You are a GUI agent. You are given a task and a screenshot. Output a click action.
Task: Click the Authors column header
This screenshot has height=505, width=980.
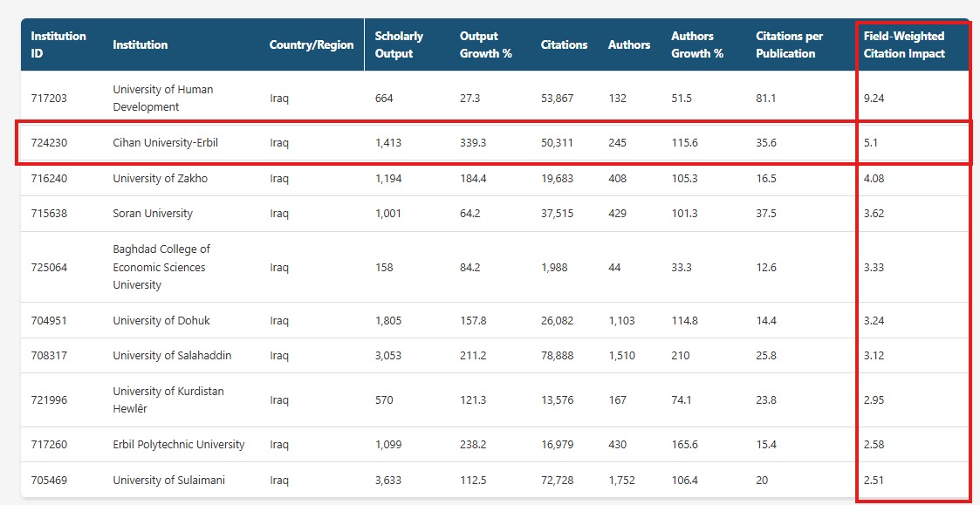click(628, 44)
